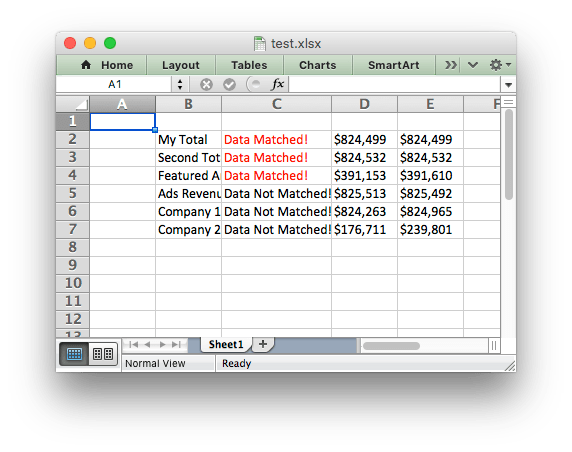This screenshot has height=452, width=572.
Task: Go to the previous sheet arrow
Action: 147,345
